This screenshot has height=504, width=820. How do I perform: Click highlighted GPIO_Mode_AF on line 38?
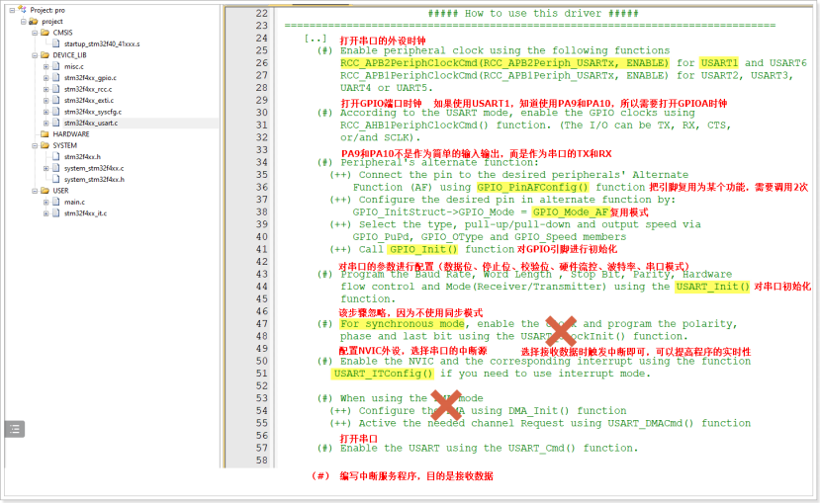tap(570, 212)
